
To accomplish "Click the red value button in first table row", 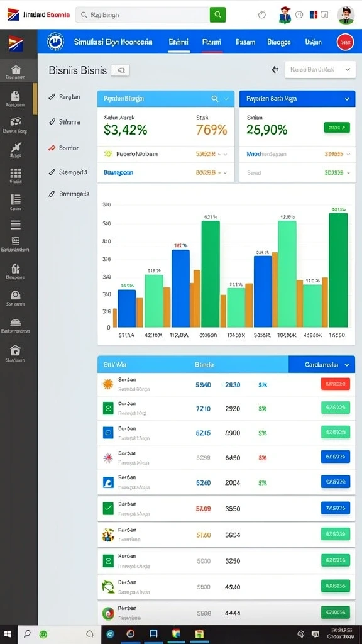I will click(x=335, y=384).
